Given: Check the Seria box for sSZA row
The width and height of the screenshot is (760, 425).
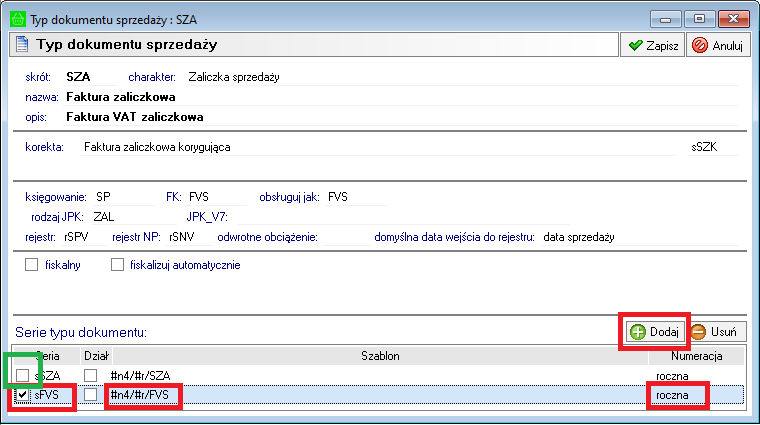Looking at the screenshot, I should pyautogui.click(x=24, y=374).
